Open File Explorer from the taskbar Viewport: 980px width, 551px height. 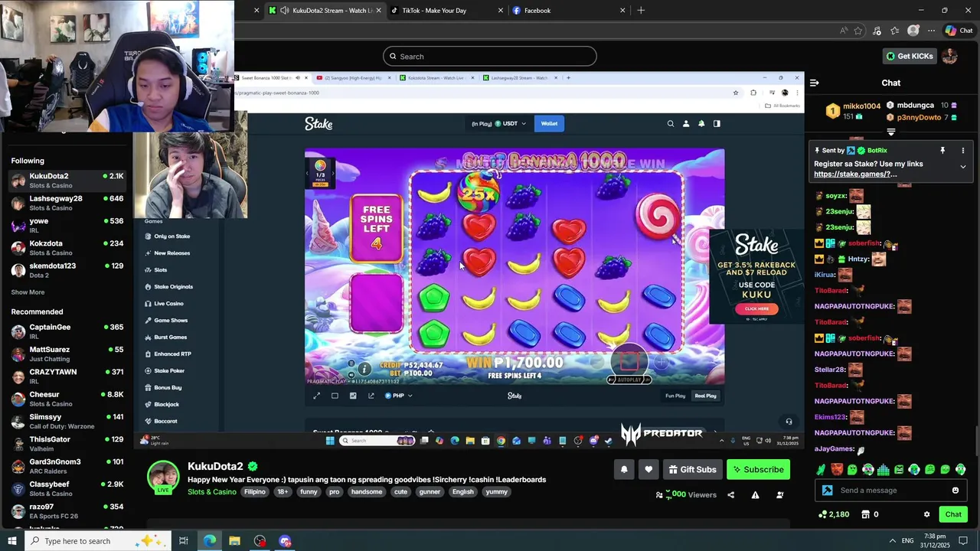click(234, 541)
